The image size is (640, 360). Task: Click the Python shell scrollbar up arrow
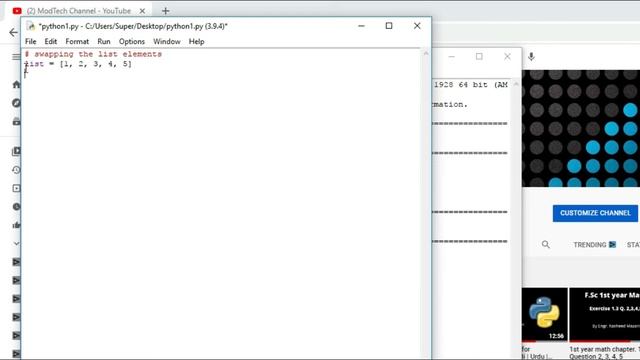point(516,84)
